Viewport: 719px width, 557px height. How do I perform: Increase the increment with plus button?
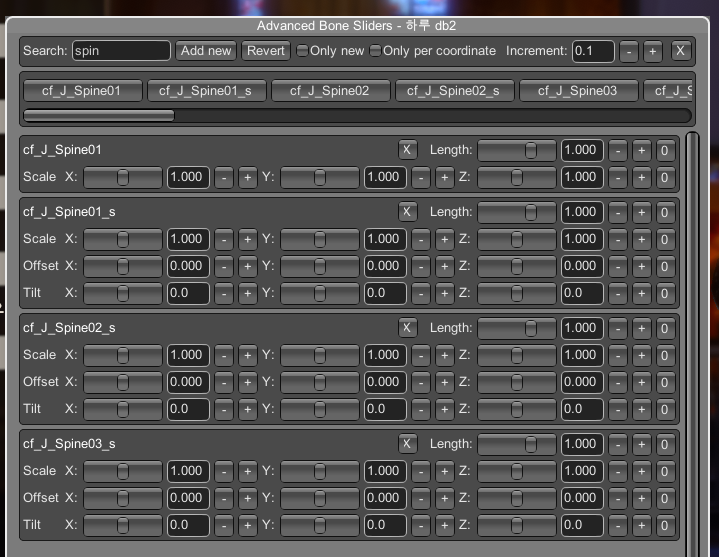pos(653,51)
